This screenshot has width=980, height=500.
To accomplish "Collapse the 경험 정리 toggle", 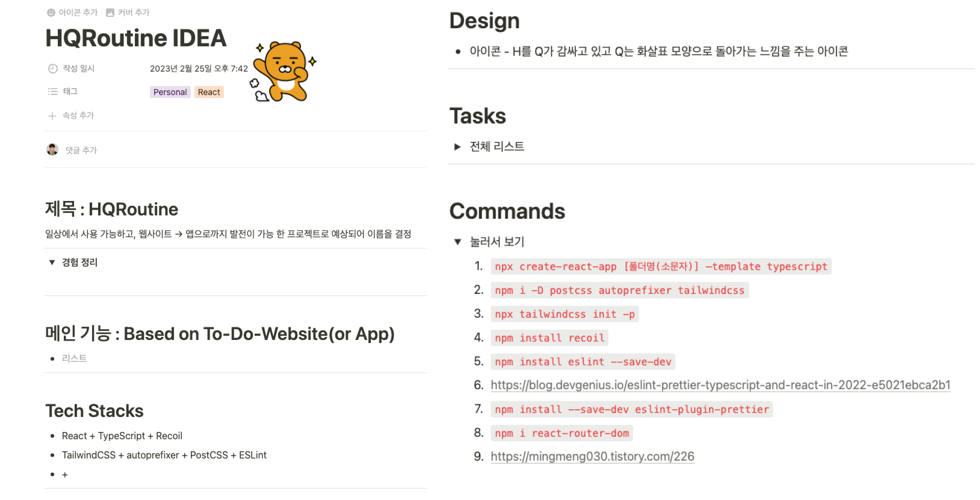I will [x=52, y=262].
